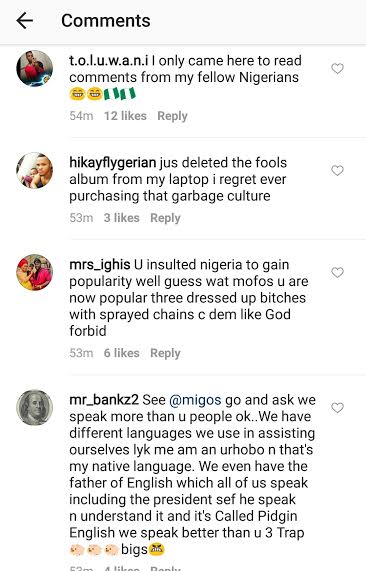Open mr_bankz2's dollar bill avatar
The width and height of the screenshot is (366, 571).
tap(35, 407)
